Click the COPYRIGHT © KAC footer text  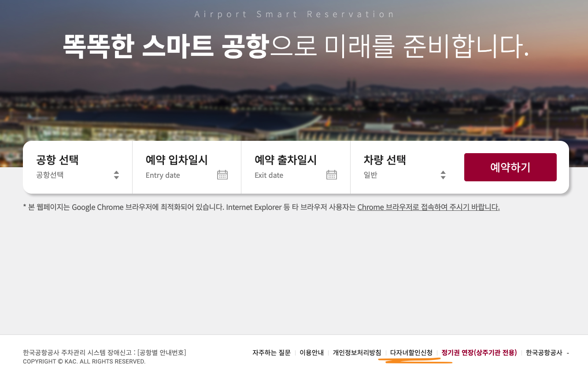pyautogui.click(x=84, y=361)
